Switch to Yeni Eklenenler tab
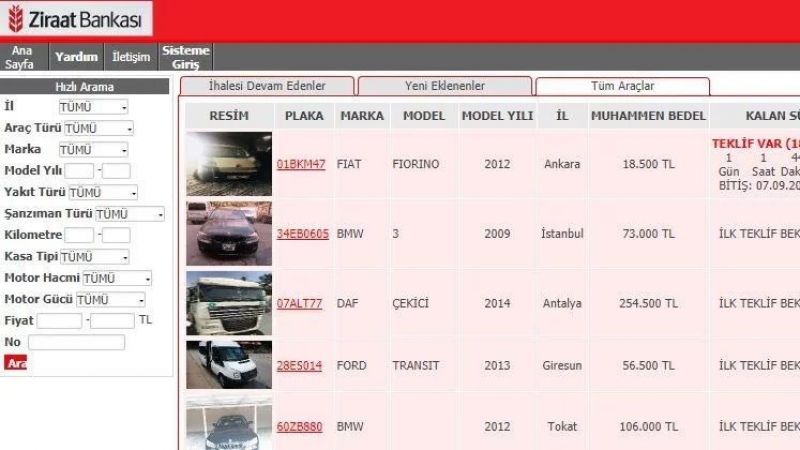The width and height of the screenshot is (800, 450). pyautogui.click(x=445, y=86)
